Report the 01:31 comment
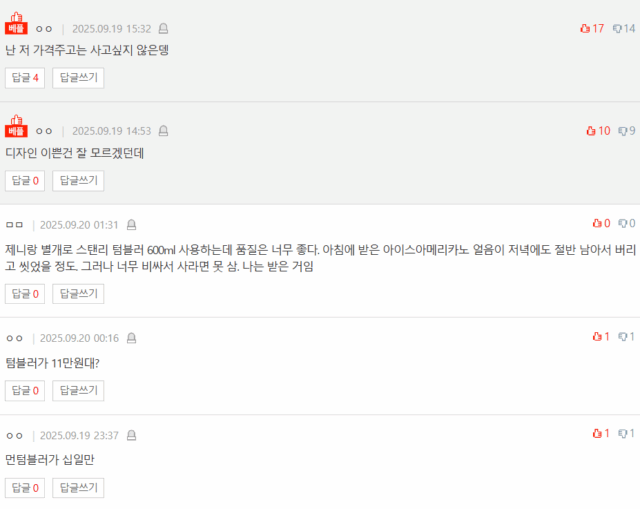 pyautogui.click(x=131, y=225)
